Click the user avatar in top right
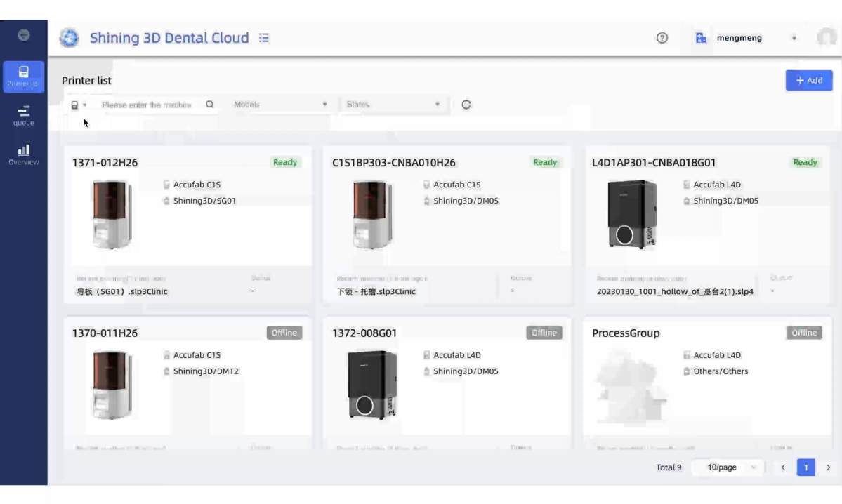This screenshot has width=842, height=504. click(x=826, y=38)
